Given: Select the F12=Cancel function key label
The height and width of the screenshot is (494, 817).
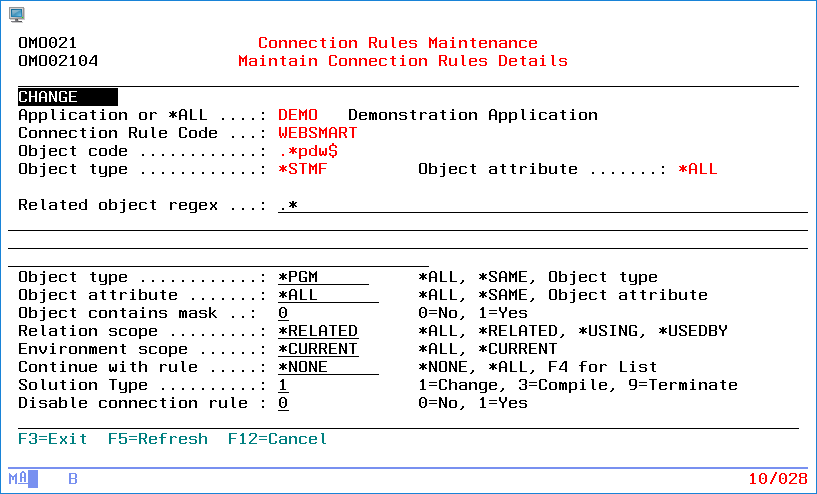Looking at the screenshot, I should 277,439.
